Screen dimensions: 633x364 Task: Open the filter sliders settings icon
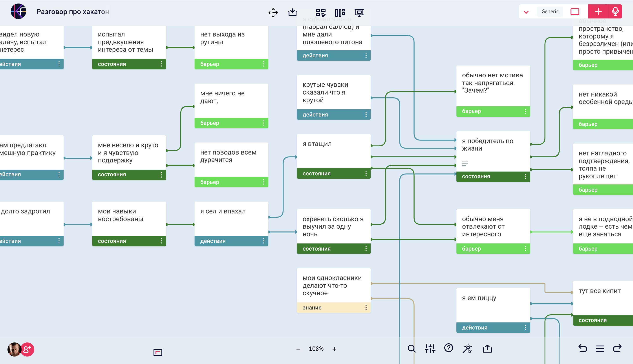click(430, 348)
